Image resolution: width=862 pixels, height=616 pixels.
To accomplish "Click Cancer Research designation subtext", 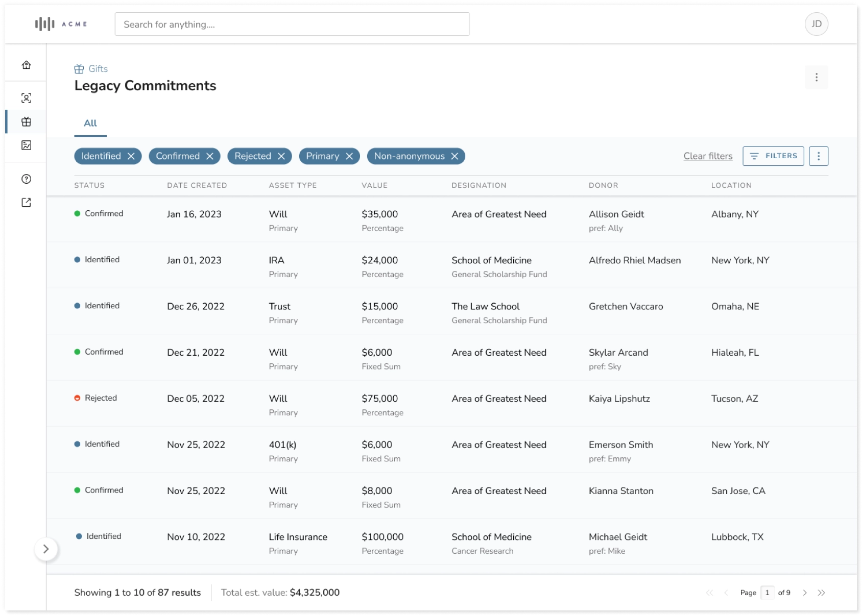I will point(483,551).
